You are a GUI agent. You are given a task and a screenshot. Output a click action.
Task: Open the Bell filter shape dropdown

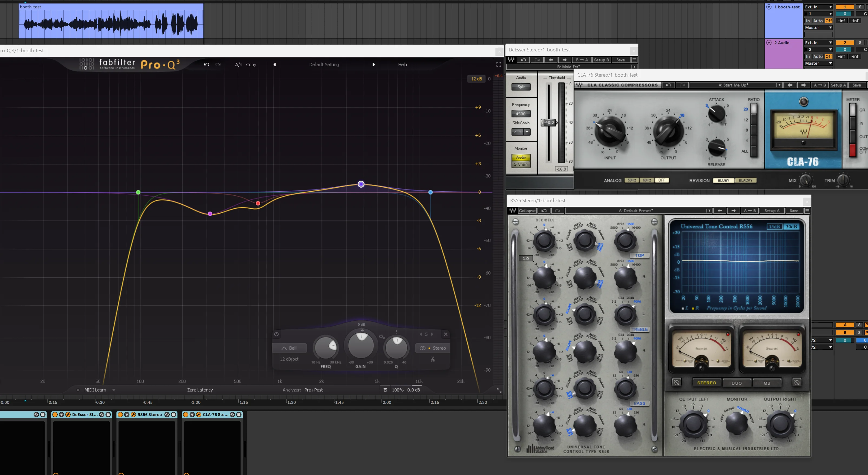pos(289,348)
